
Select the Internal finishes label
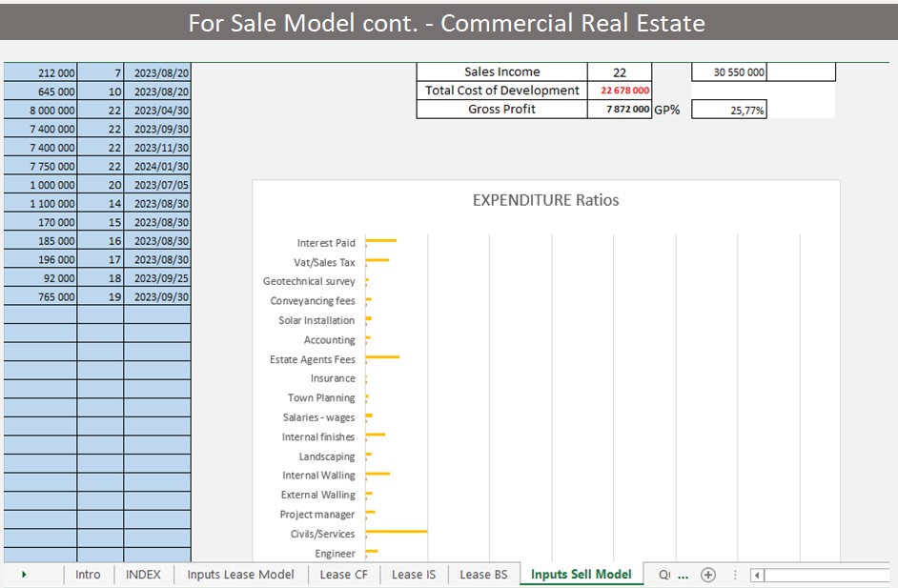click(x=318, y=436)
